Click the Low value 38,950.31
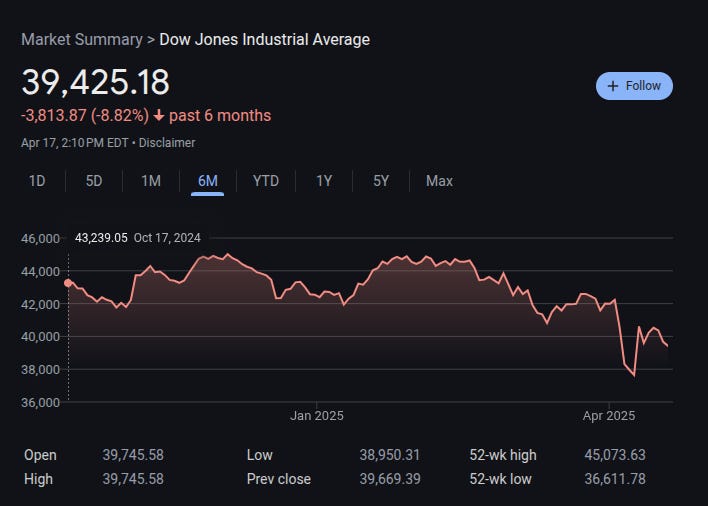 click(390, 455)
